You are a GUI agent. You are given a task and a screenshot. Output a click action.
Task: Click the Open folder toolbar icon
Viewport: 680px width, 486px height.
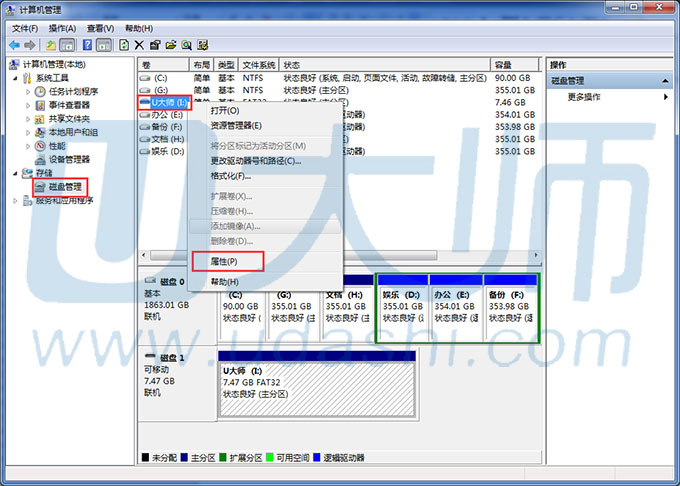pyautogui.click(x=171, y=45)
